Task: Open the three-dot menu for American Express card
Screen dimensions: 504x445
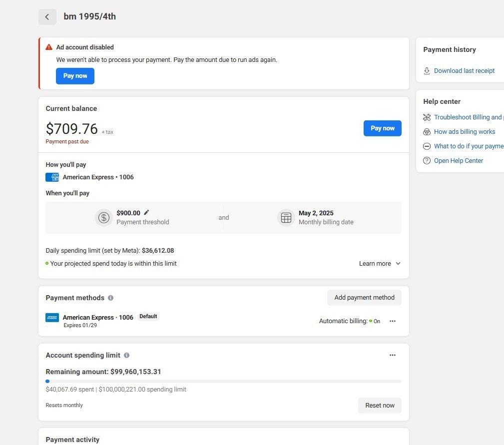Action: [393, 321]
